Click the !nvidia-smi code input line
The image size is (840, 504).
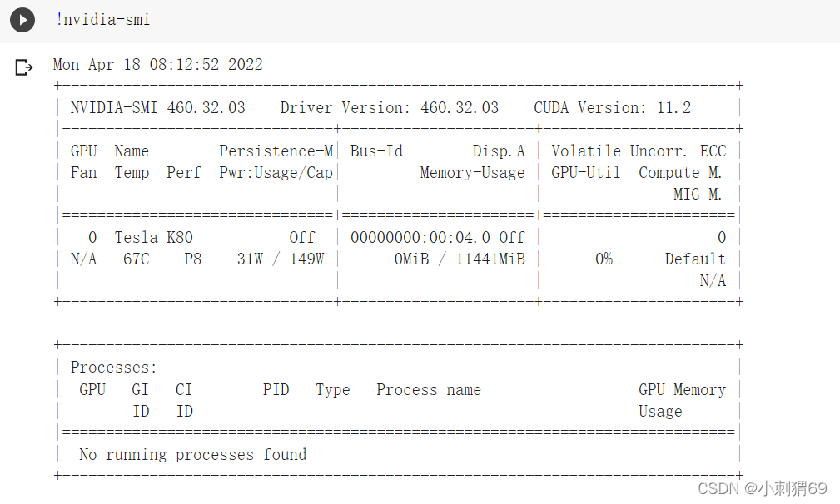coord(103,20)
